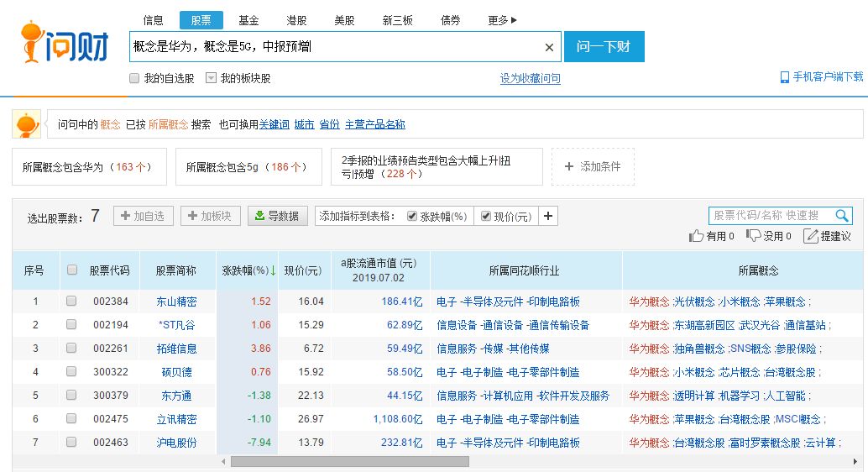Switch to 信息 tab
Image resolution: width=868 pixels, height=472 pixels.
click(x=154, y=20)
